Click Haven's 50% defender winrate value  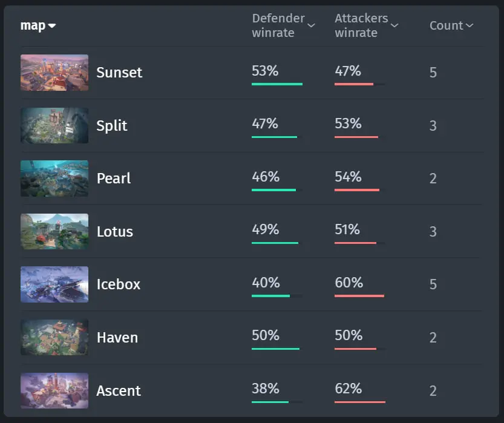[266, 335]
